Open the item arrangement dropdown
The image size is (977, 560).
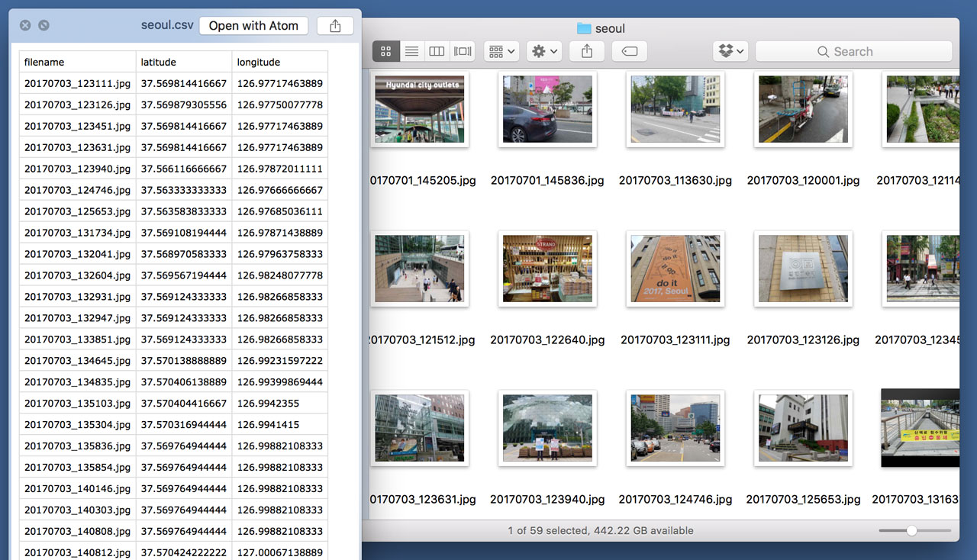coord(501,51)
